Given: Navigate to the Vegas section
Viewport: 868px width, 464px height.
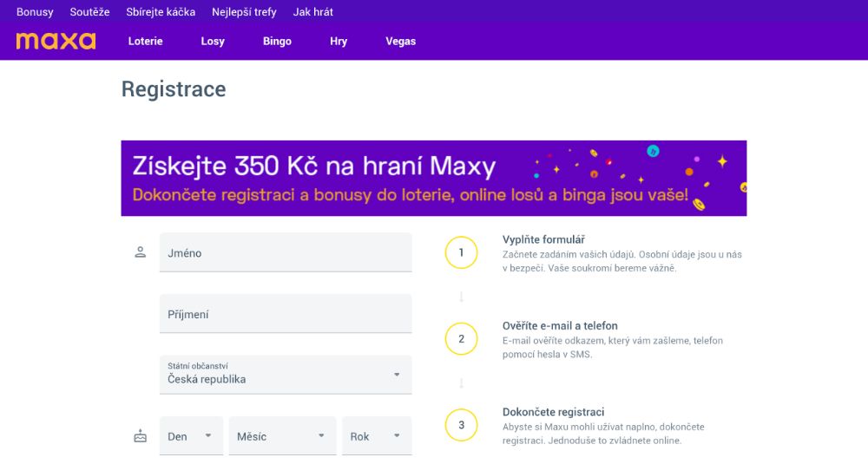Looking at the screenshot, I should pyautogui.click(x=400, y=41).
